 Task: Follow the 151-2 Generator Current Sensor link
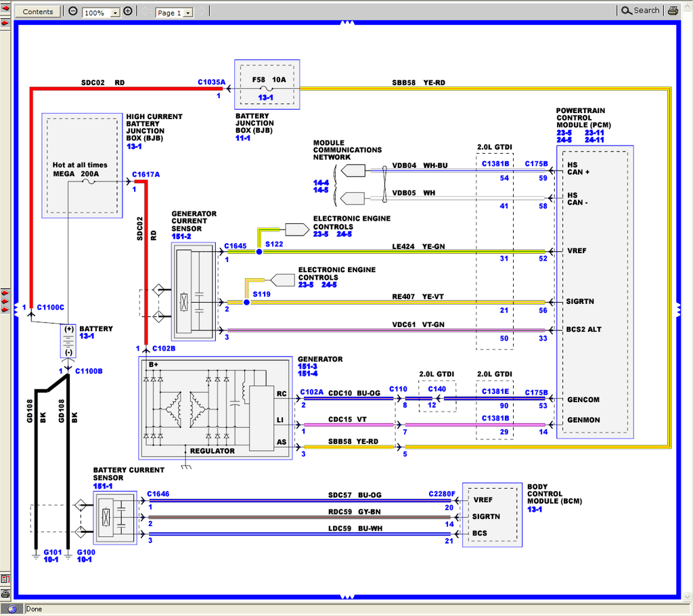[x=181, y=236]
